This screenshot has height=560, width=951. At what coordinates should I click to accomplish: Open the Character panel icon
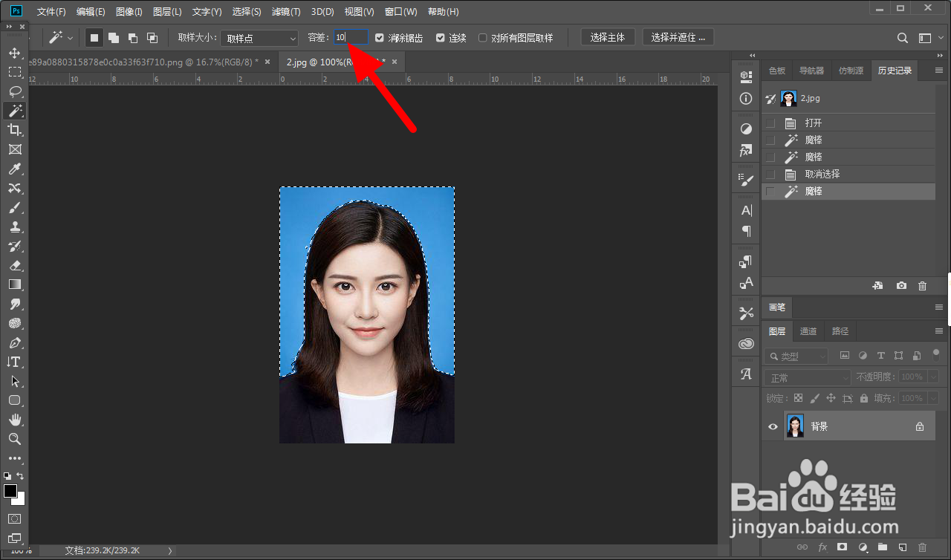[x=746, y=210]
